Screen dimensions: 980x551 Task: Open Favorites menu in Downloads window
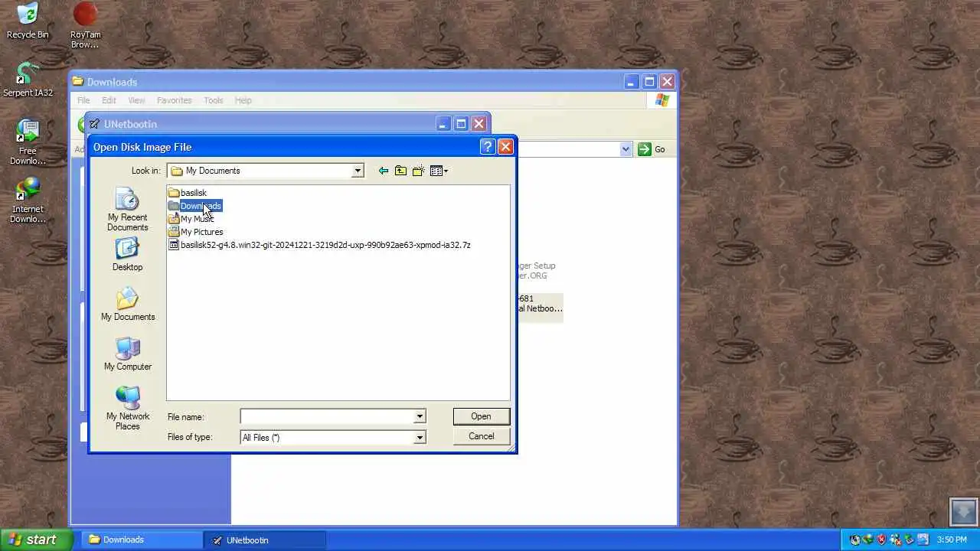click(174, 100)
